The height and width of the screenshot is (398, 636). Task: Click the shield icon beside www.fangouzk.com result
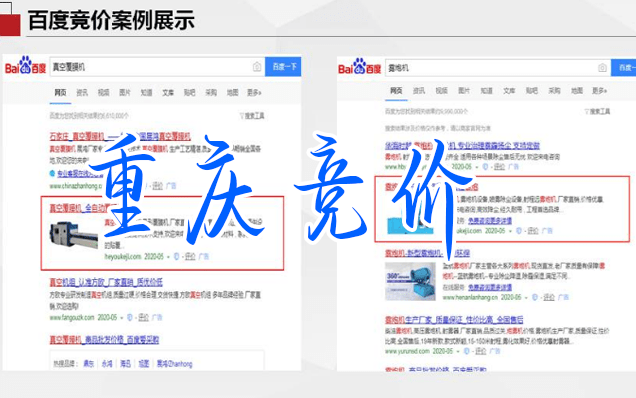(129, 317)
